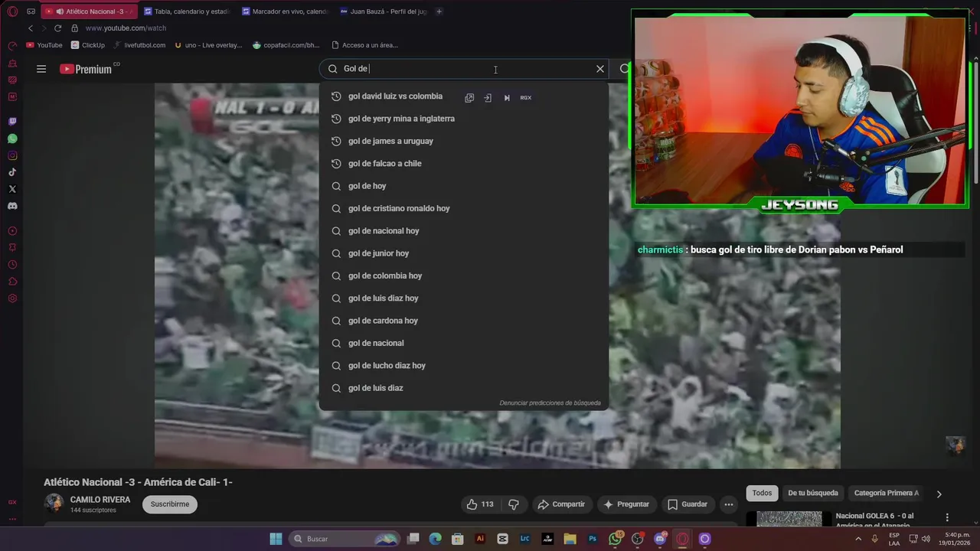Click the exit-arrow icon beside first suggestion
The width and height of the screenshot is (980, 551).
(488, 98)
